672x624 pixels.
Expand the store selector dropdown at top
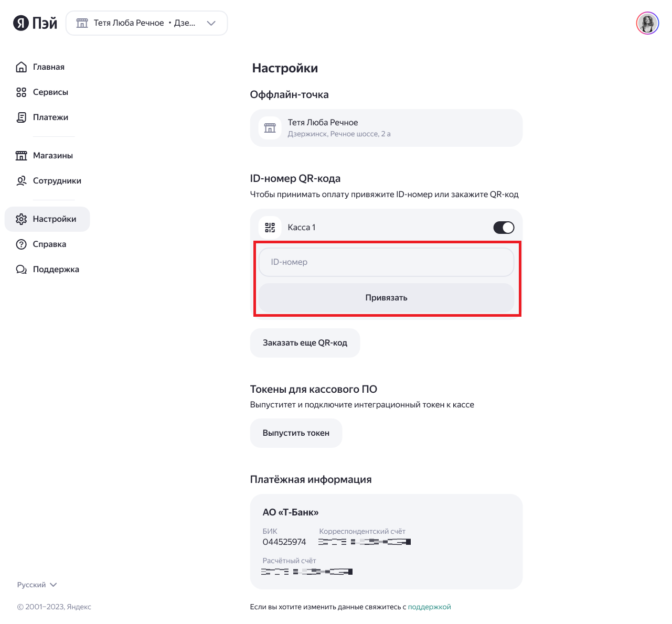147,23
